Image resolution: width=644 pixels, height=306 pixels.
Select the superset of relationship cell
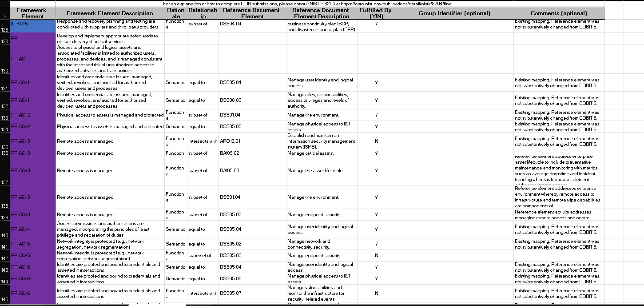point(202,256)
